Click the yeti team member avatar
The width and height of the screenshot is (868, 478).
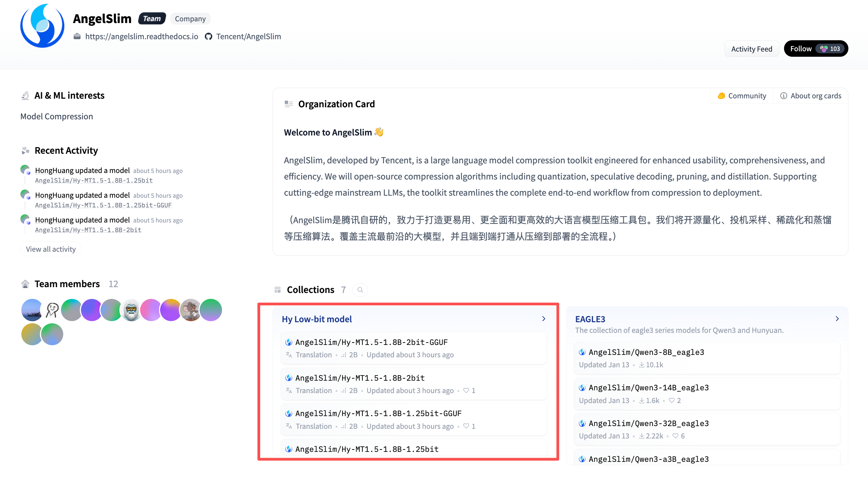click(x=131, y=310)
